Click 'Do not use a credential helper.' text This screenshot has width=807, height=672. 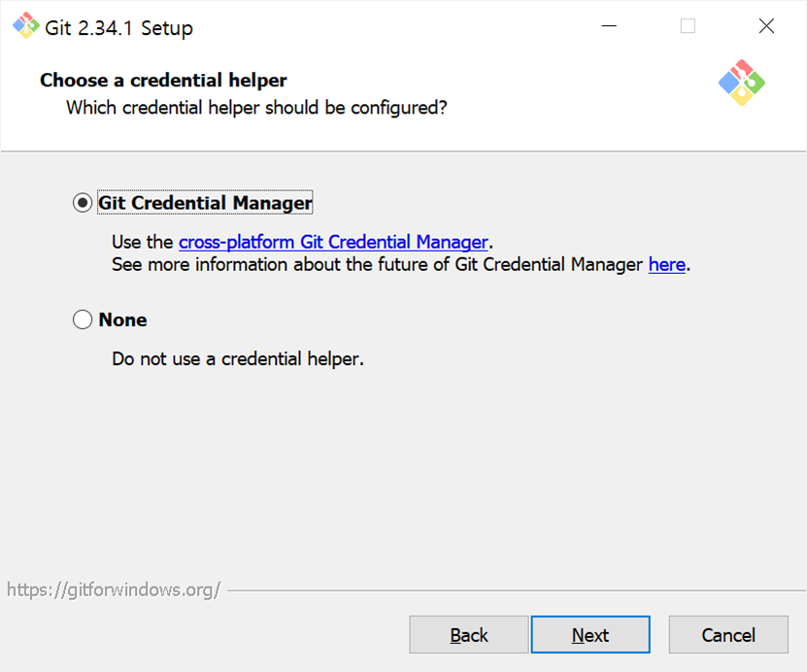pyautogui.click(x=238, y=359)
